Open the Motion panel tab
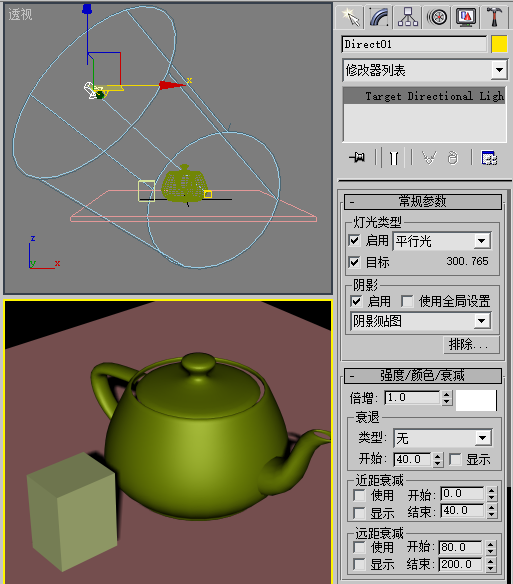 [437, 17]
